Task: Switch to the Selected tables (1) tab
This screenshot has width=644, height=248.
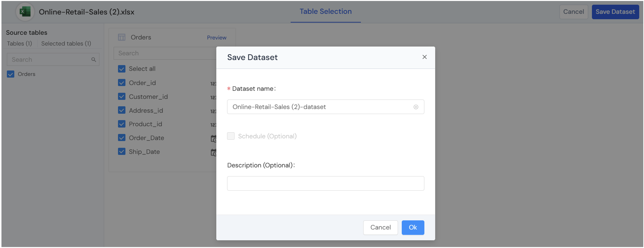Action: (66, 44)
